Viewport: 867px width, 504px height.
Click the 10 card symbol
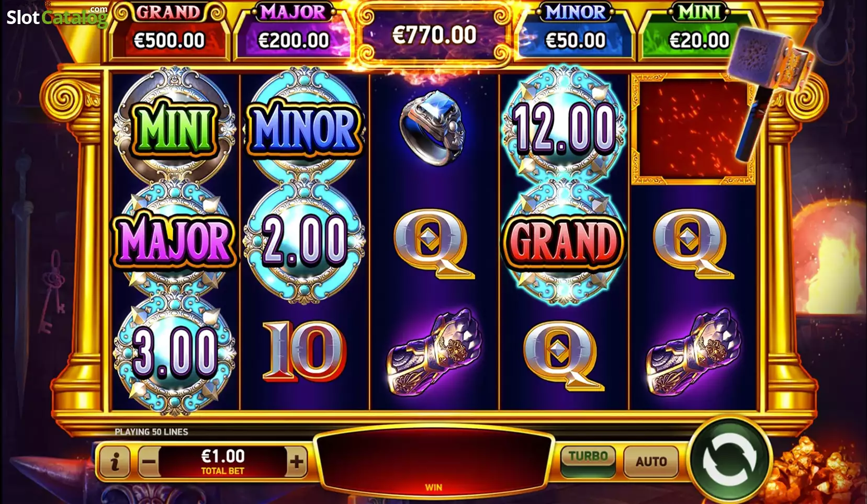pos(305,350)
